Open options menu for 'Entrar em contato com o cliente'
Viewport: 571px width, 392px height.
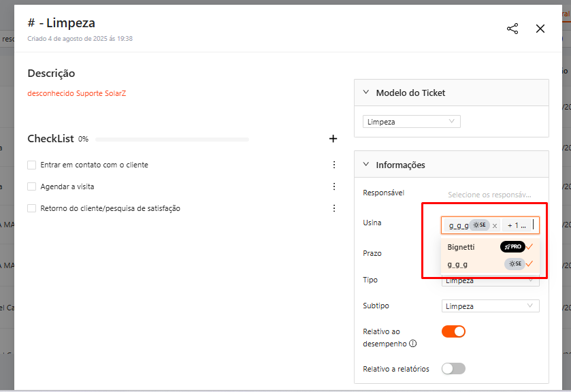(333, 165)
